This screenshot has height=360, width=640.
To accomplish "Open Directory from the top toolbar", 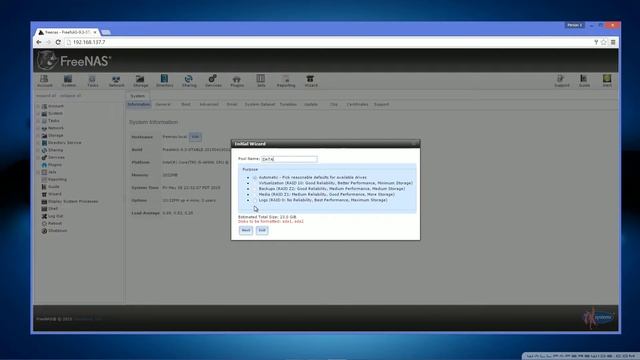I will point(164,80).
